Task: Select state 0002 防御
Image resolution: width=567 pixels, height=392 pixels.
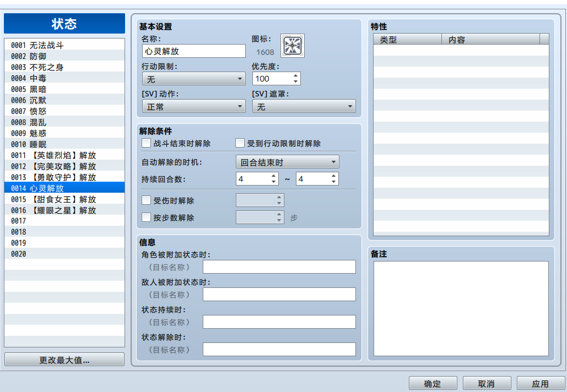Action: [64, 56]
